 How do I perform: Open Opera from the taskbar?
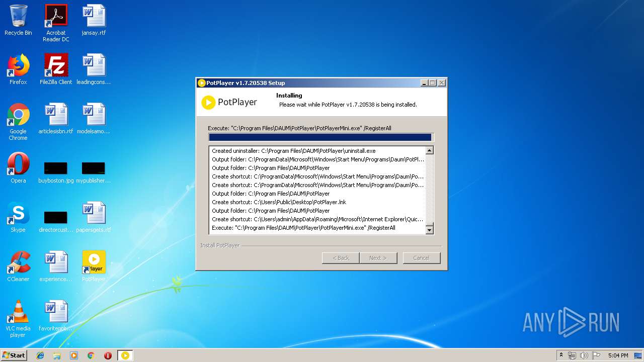(x=108, y=355)
